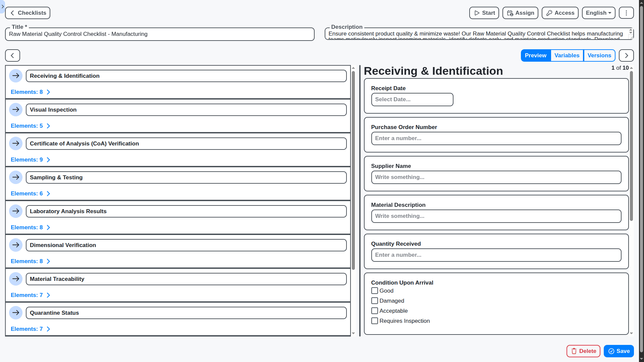Open Access settings

[x=559, y=13]
